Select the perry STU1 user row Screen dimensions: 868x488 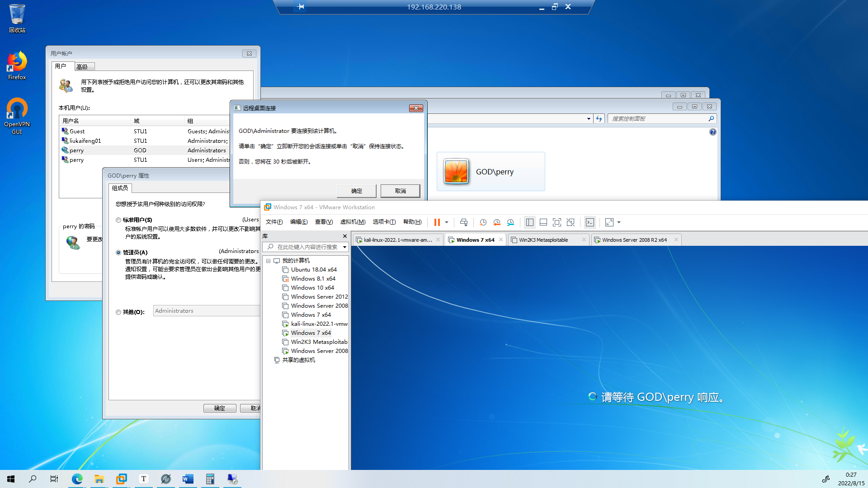145,160
